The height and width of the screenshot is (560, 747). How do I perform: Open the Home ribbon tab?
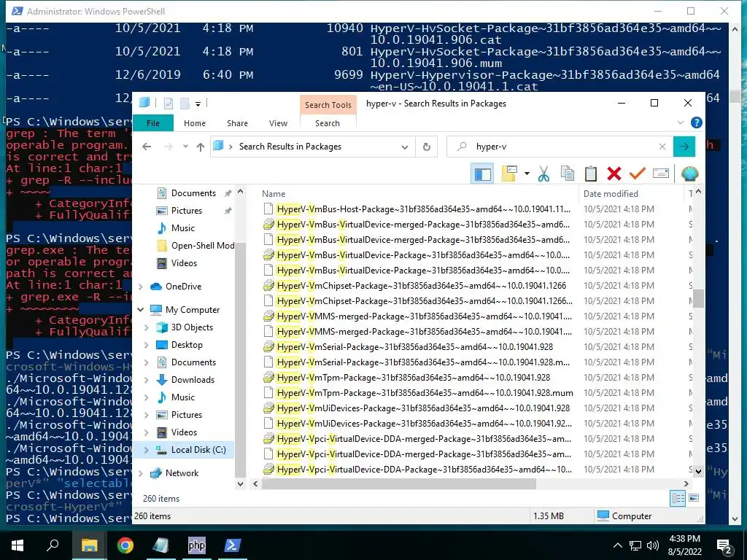(x=194, y=122)
